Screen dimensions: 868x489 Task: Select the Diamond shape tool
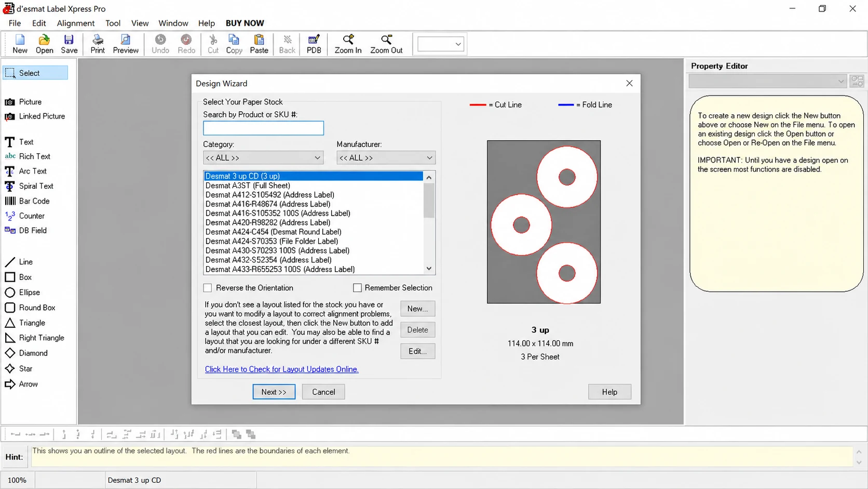pos(26,353)
